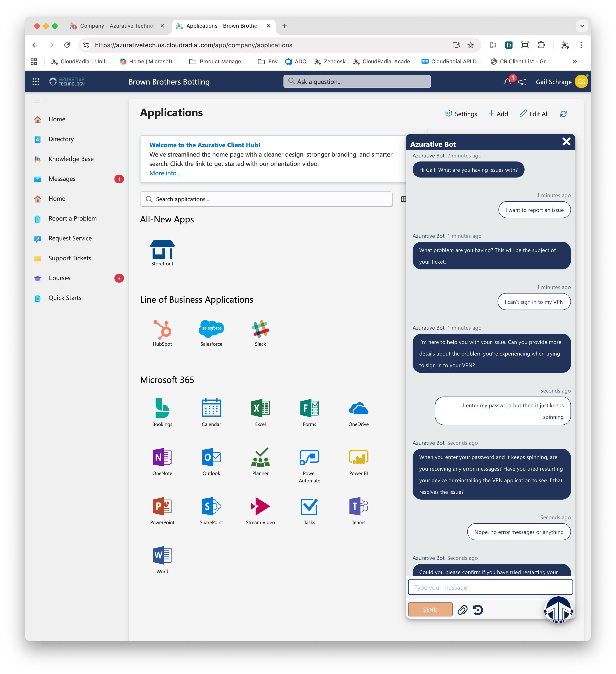Bookmark this page with the star
Screen dimensions: 616x674
click(471, 45)
